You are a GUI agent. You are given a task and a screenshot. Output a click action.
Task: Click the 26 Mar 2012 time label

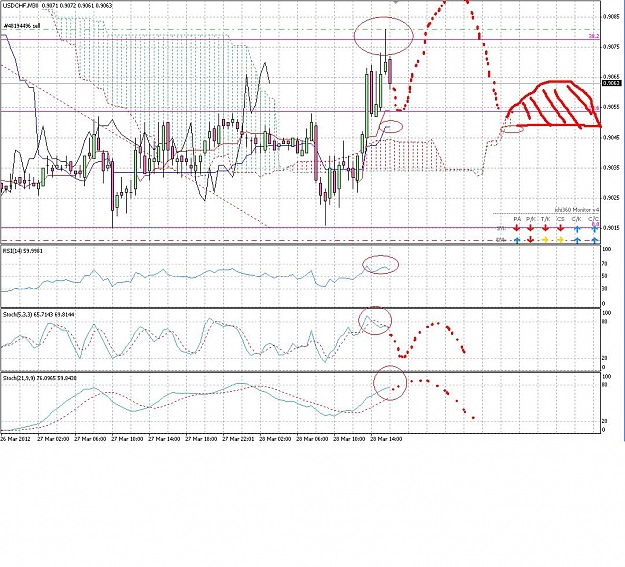tap(15, 439)
